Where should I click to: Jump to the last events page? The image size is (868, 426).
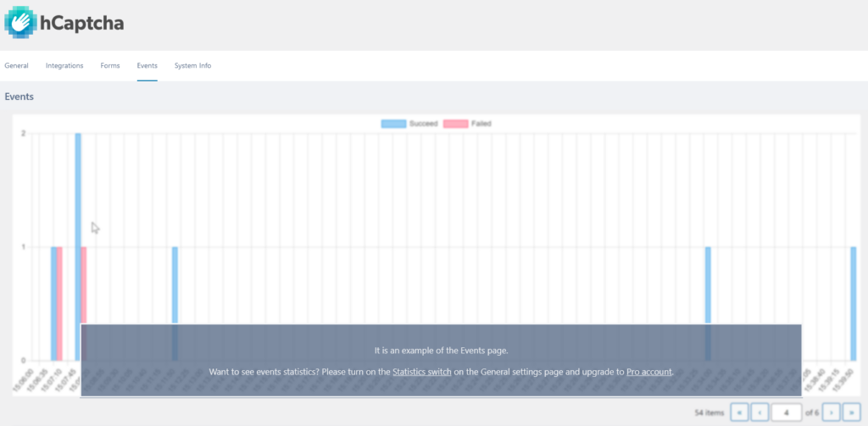[x=850, y=412]
